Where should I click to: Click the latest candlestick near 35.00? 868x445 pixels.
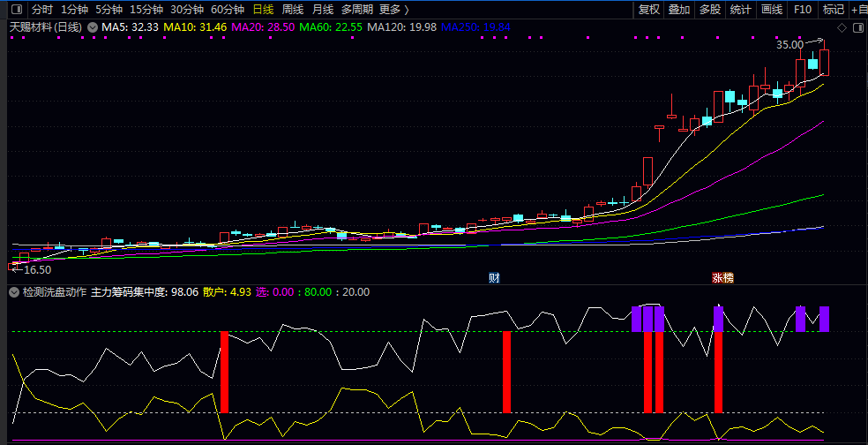tap(824, 62)
